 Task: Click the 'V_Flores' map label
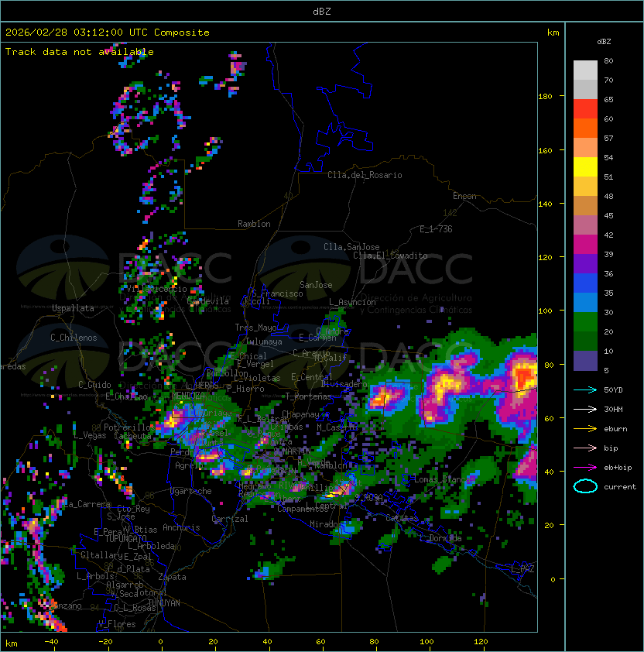tap(117, 624)
